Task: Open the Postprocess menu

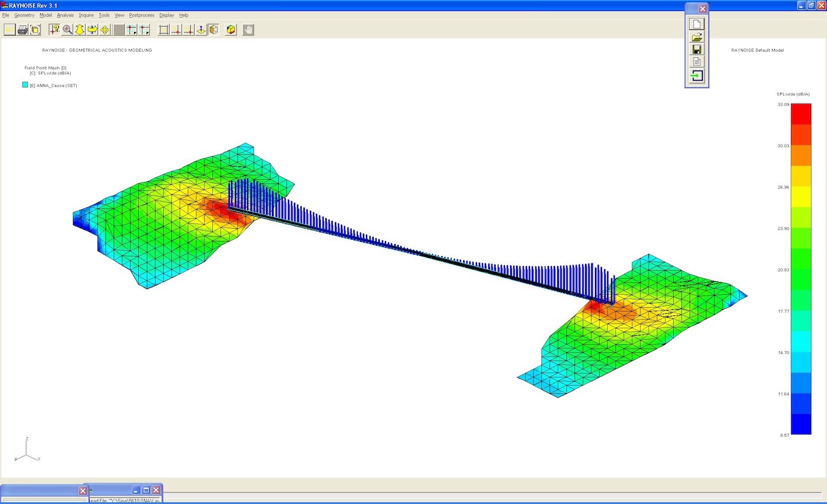Action: tap(142, 15)
